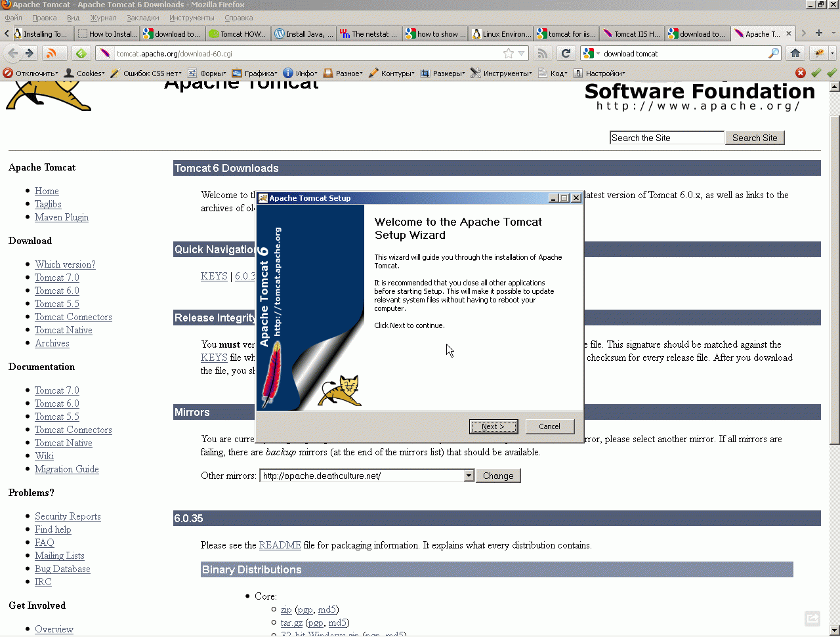Open the Справка menu

239,18
